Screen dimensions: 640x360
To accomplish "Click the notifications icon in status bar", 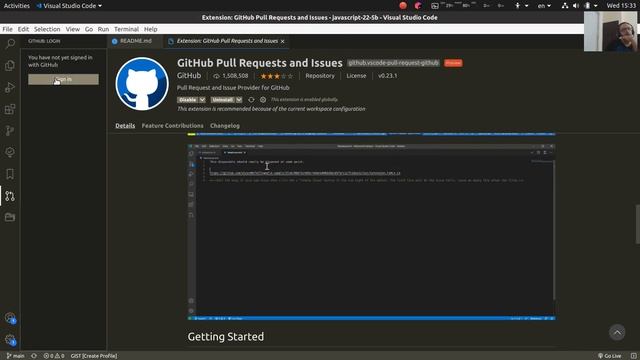I will point(633,356).
